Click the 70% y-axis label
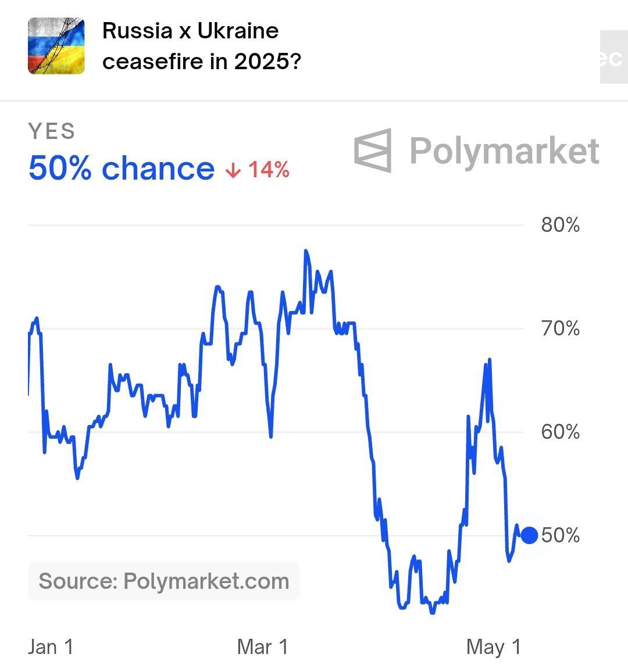Image resolution: width=628 pixels, height=672 pixels. [x=560, y=328]
